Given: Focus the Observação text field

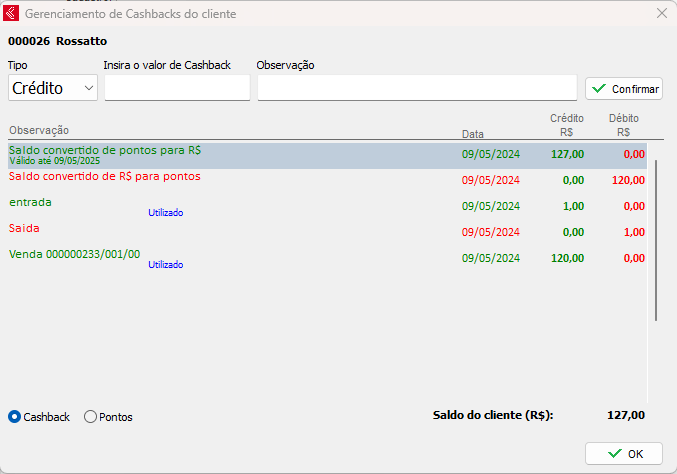Looking at the screenshot, I should (x=416, y=88).
